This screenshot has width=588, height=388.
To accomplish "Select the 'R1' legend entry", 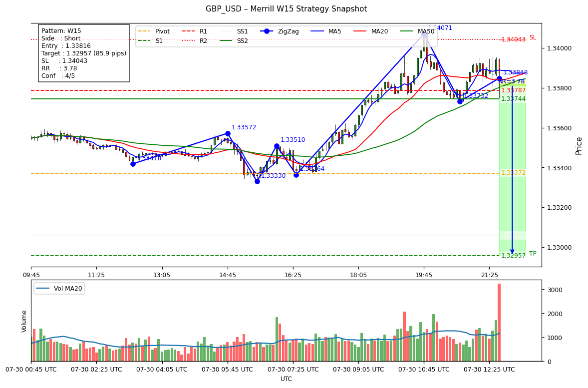I will click(x=195, y=31).
